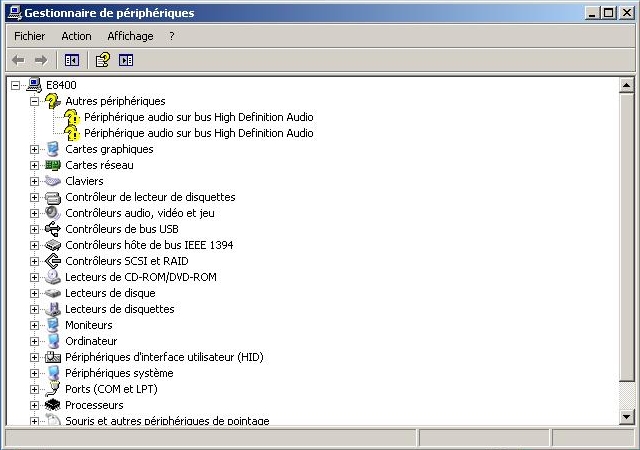Viewport: 640px width, 450px height.
Task: Click the Lecteurs de disque drive icon
Action: pos(53,293)
